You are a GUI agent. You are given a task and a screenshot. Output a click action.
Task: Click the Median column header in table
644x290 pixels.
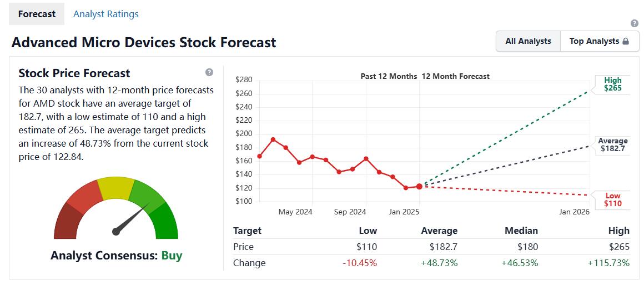521,231
